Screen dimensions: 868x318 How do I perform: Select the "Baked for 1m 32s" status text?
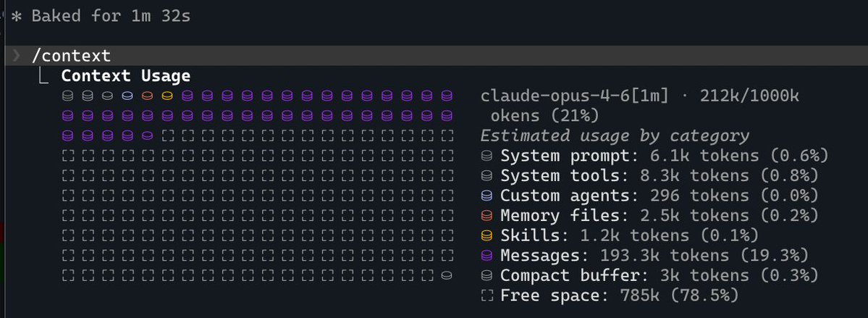[111, 16]
